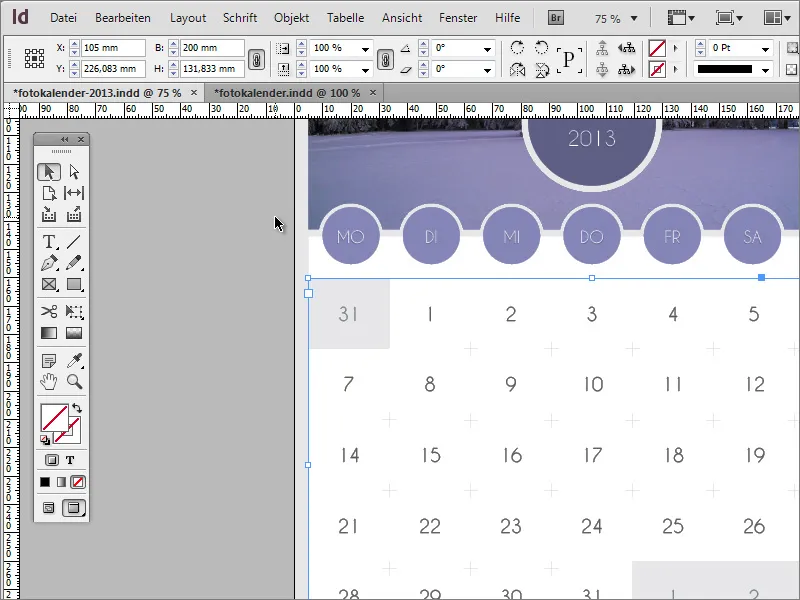Select the Free Transform tool

pyautogui.click(x=74, y=311)
